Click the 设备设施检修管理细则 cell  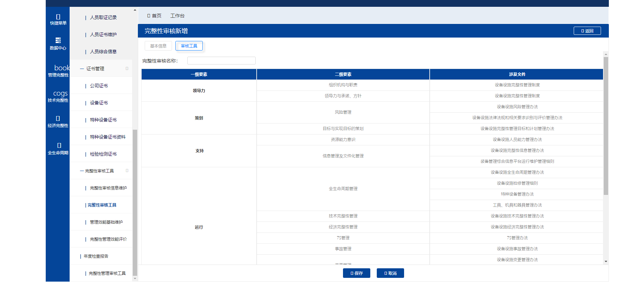click(x=517, y=183)
